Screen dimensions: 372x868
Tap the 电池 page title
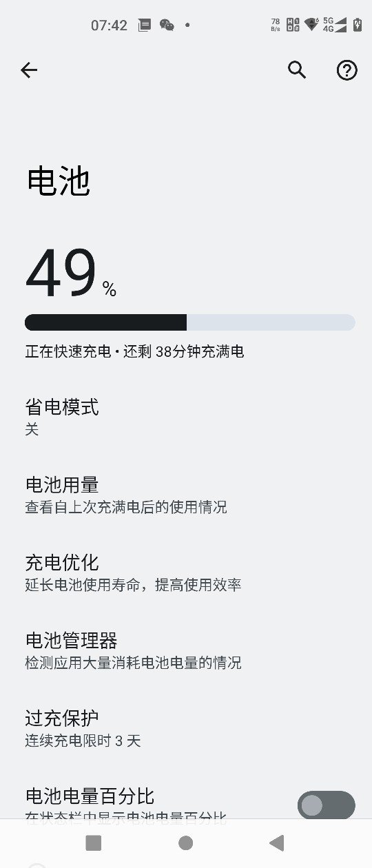click(59, 181)
